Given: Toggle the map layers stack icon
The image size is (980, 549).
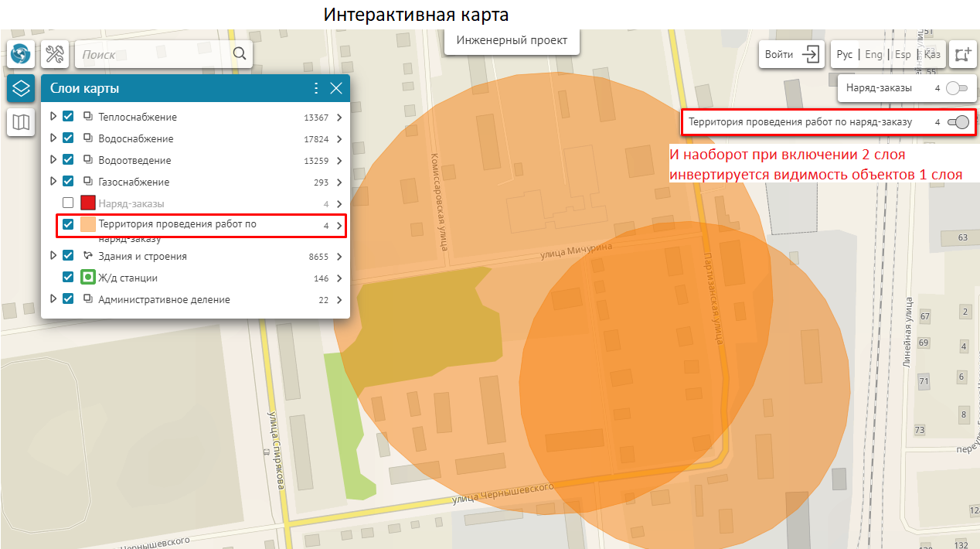Looking at the screenshot, I should pyautogui.click(x=21, y=88).
